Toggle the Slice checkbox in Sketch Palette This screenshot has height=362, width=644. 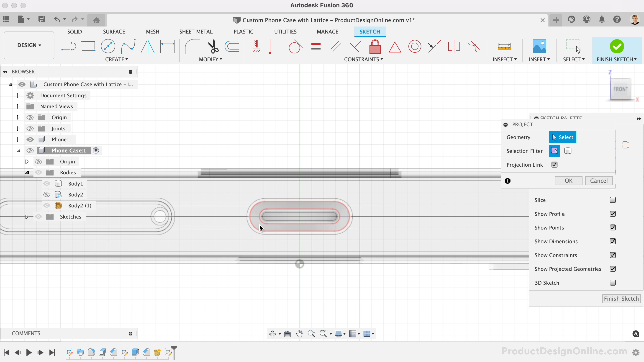point(613,200)
